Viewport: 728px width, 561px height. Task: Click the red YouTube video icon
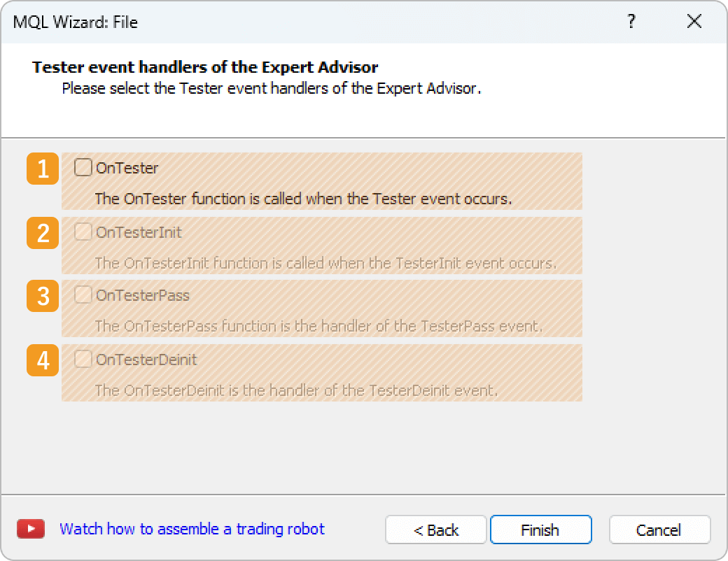[31, 530]
